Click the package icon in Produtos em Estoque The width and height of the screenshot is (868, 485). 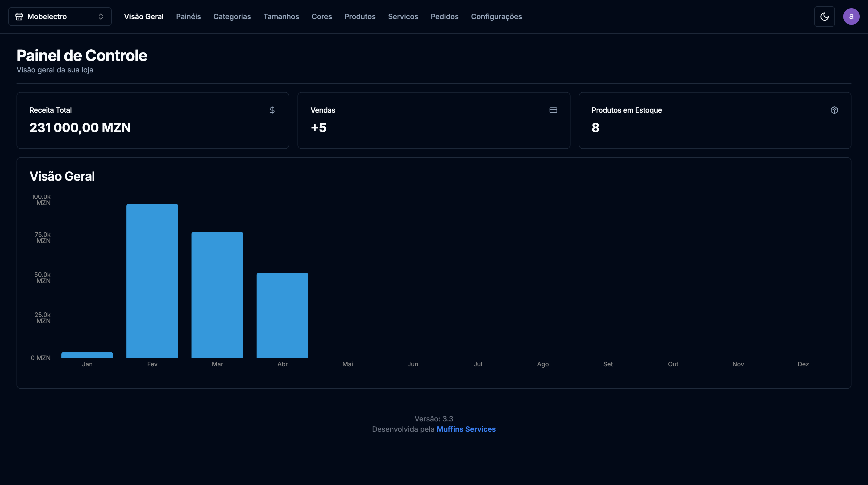point(834,110)
